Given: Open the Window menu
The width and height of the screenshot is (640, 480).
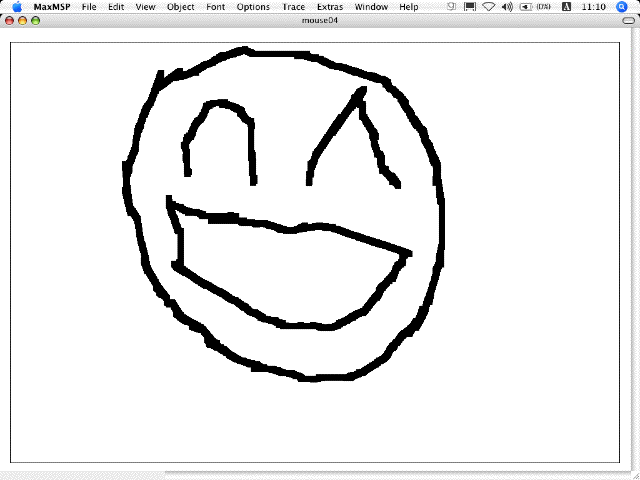Looking at the screenshot, I should point(371,7).
